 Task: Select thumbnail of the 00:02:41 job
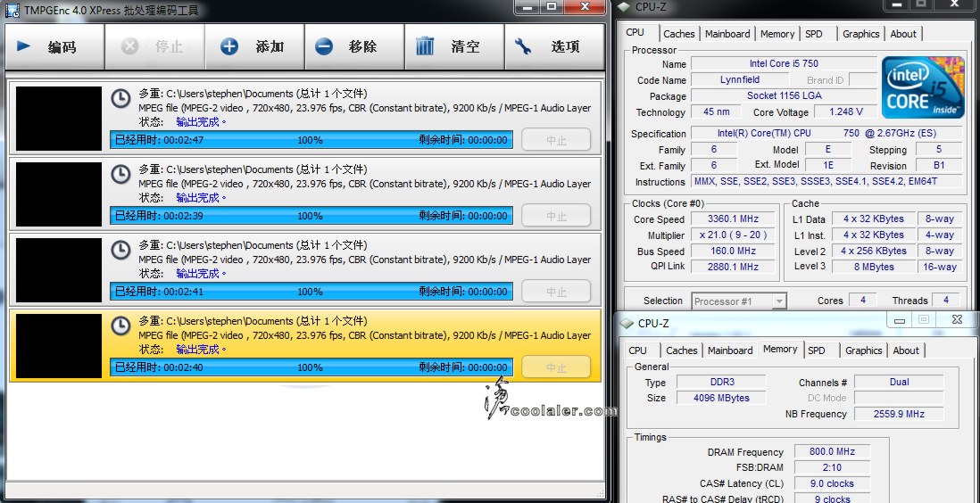59,270
